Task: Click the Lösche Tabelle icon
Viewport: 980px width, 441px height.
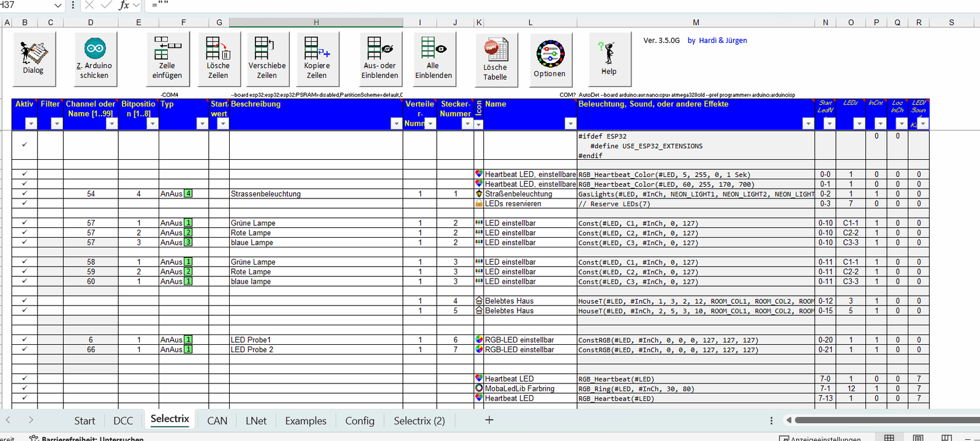Action: tap(495, 50)
